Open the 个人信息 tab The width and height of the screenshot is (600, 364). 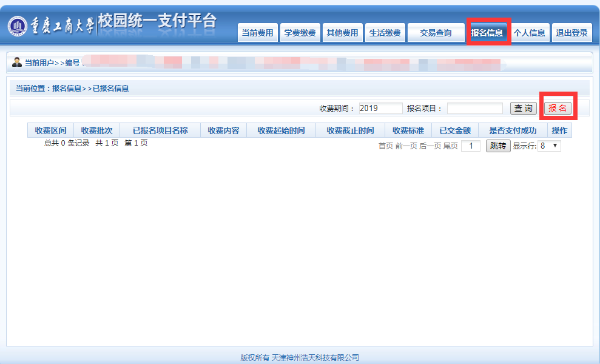point(530,33)
